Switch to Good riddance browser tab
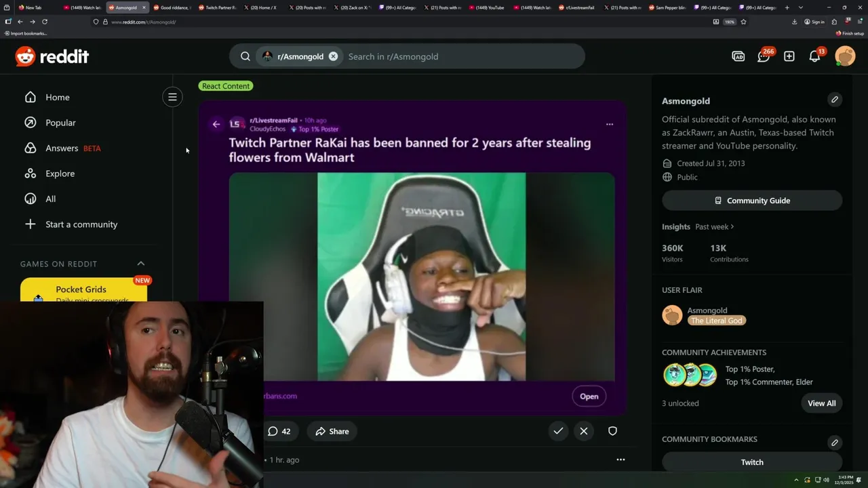Screen dimensions: 868x488 172,7
